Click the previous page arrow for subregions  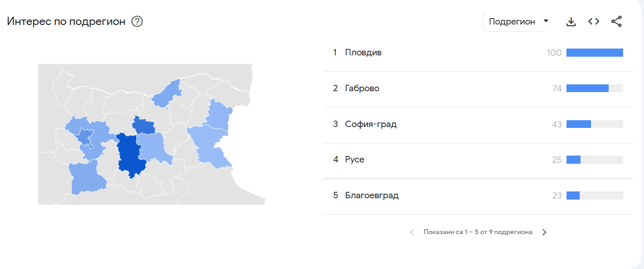tap(412, 232)
